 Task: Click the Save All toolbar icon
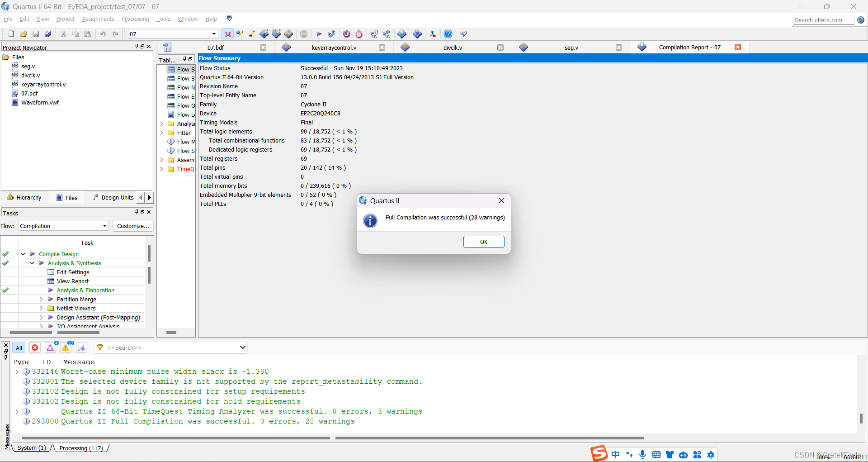[48, 34]
